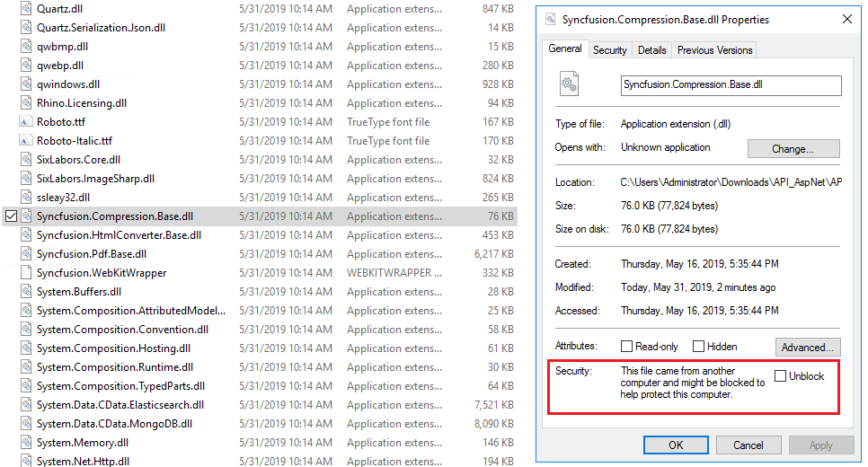The image size is (868, 467).
Task: Click the System.Composition.Hosting.dll file icon
Action: click(26, 348)
